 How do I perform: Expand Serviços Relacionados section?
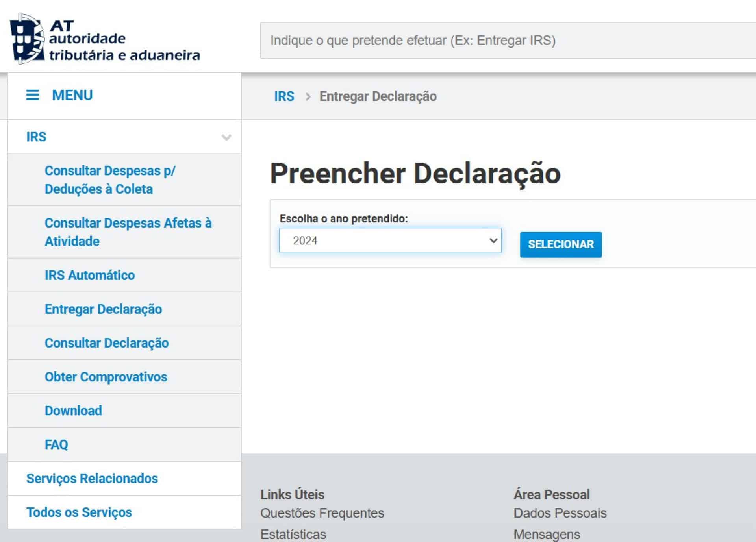point(92,478)
